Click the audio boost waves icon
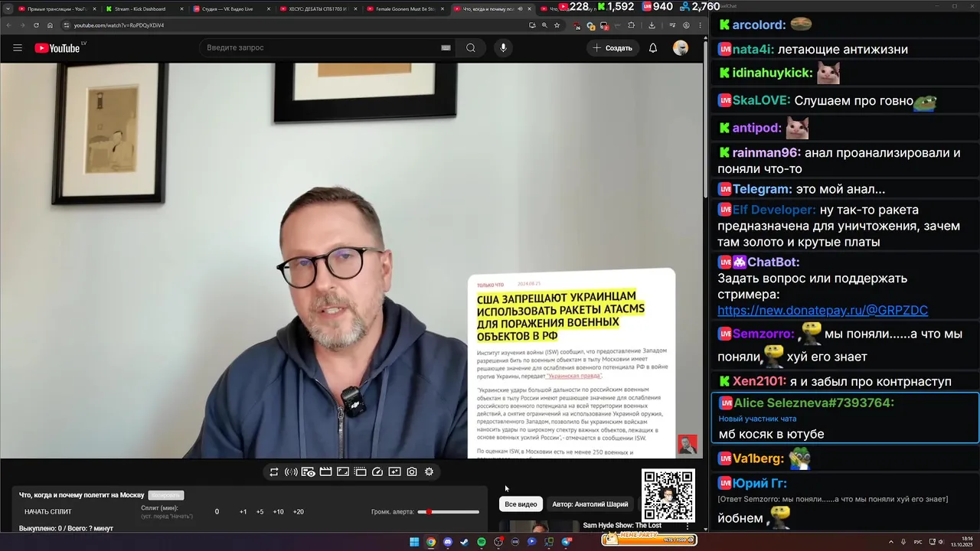 point(291,472)
